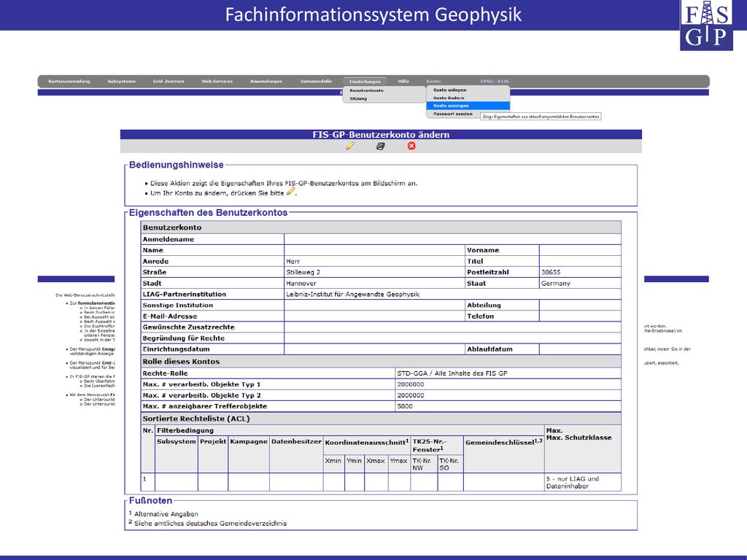747x560 pixels.
Task: Click the Anmeldename label
Action: pyautogui.click(x=169, y=239)
